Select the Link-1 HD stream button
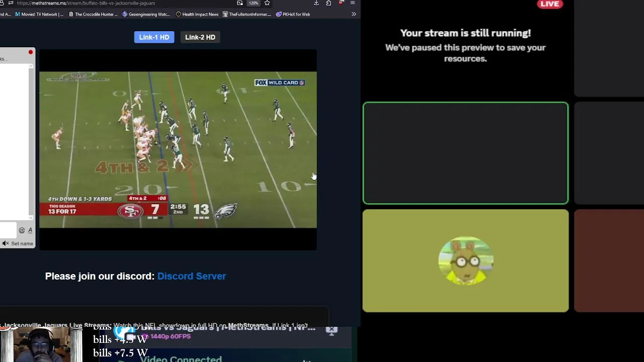This screenshot has height=362, width=644. [154, 37]
